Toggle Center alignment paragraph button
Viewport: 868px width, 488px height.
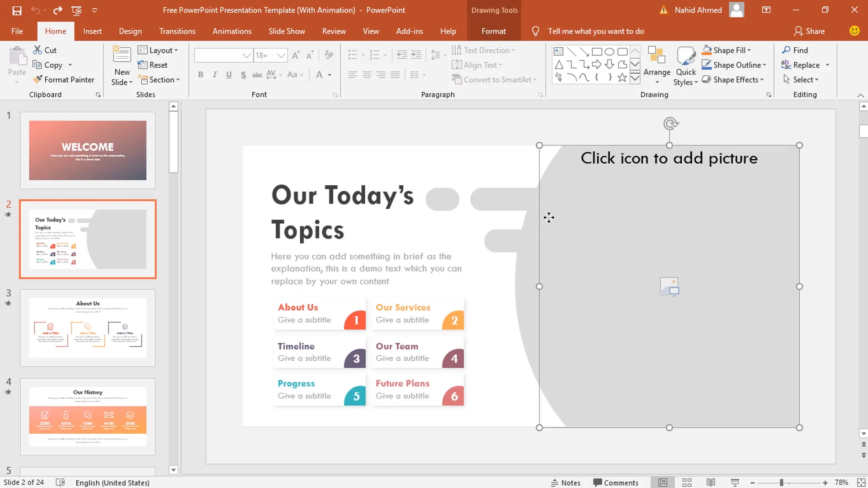click(367, 75)
